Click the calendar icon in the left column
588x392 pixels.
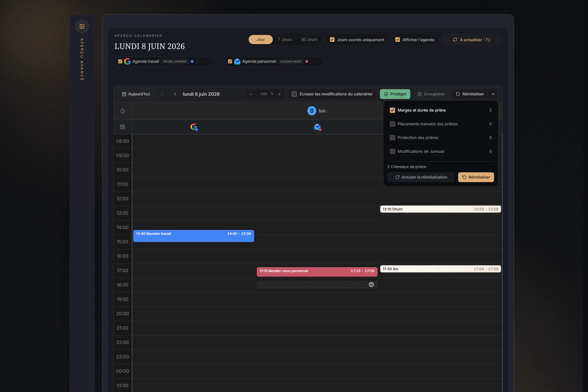(122, 127)
